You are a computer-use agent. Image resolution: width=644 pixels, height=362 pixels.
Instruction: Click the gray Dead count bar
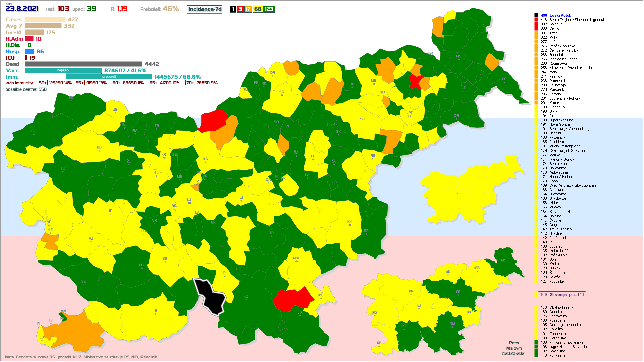point(83,64)
